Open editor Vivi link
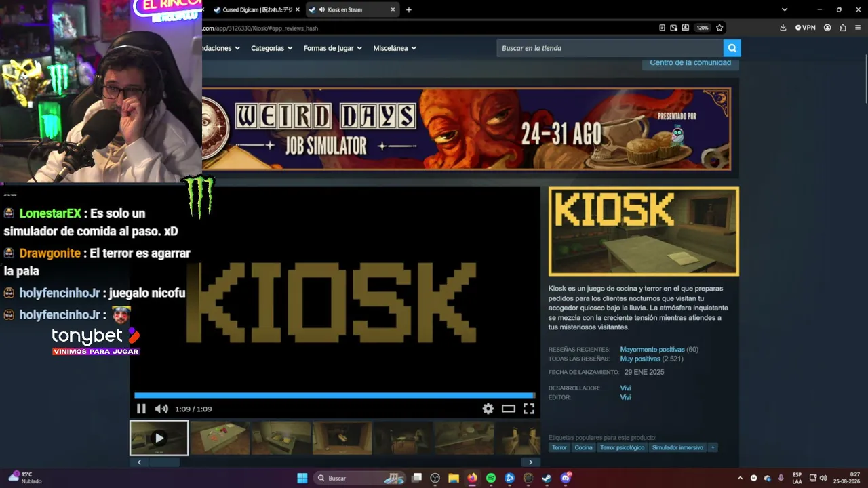This screenshot has width=868, height=488. [625, 397]
